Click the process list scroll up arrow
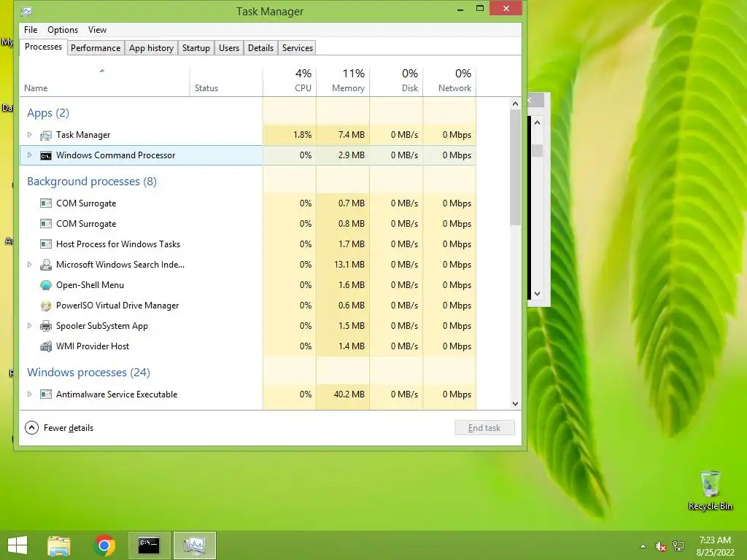The height and width of the screenshot is (560, 747). click(x=515, y=104)
